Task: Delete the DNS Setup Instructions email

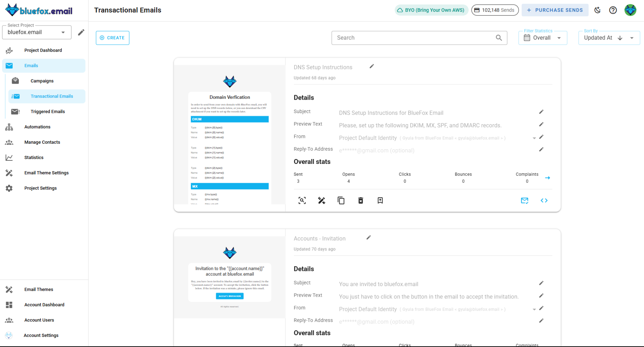Action: click(361, 201)
